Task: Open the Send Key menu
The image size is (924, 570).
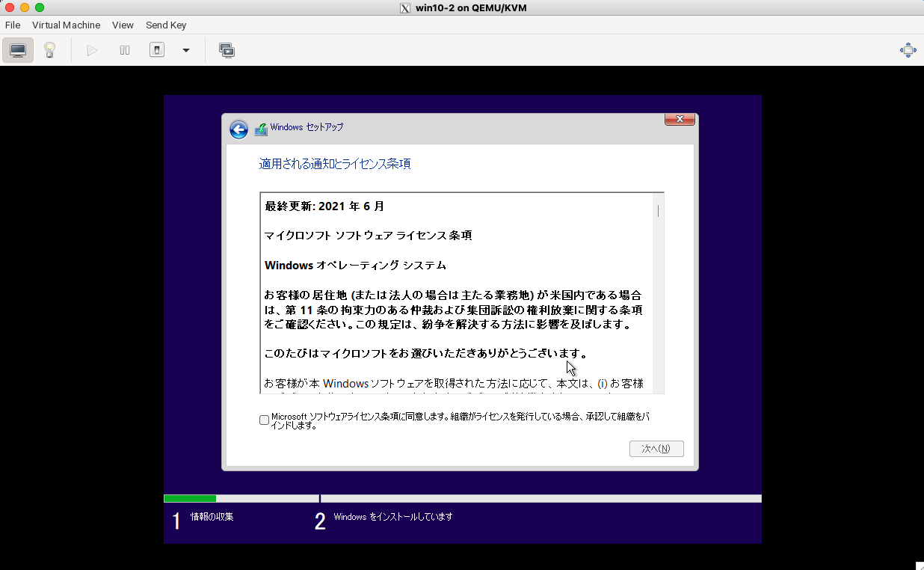Action: [166, 25]
